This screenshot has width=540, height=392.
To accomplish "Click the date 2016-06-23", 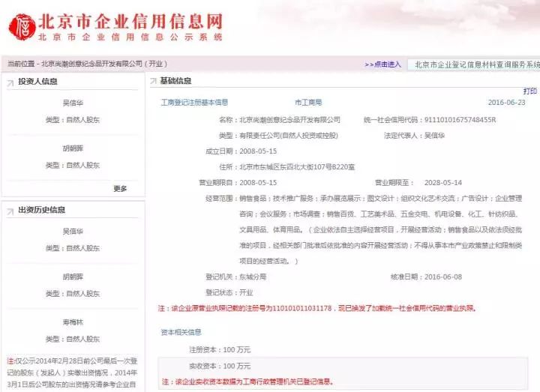I will [x=506, y=102].
